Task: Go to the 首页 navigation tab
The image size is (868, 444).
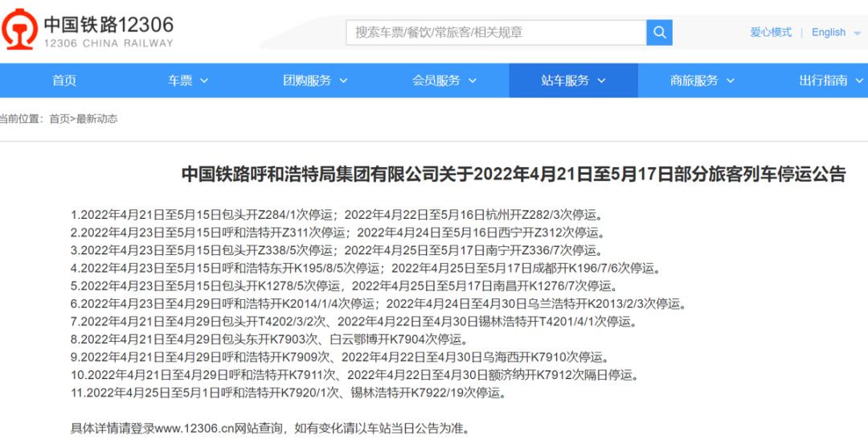Action: click(x=64, y=81)
